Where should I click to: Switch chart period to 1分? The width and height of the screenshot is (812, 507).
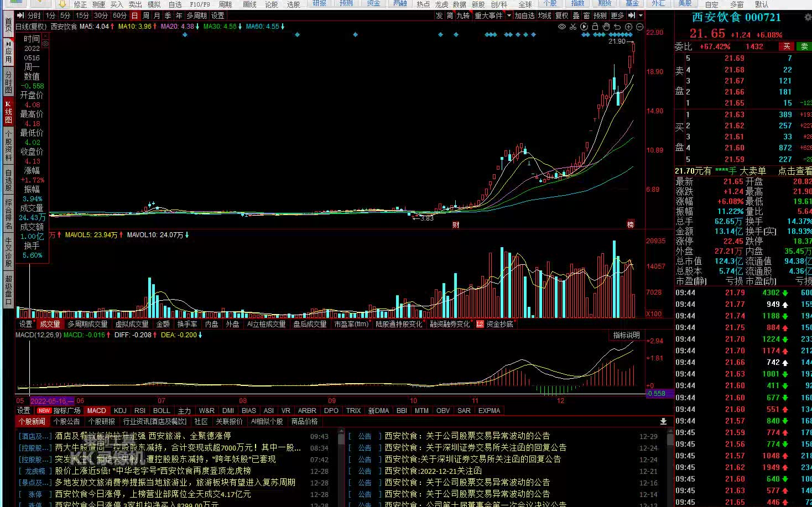[51, 15]
